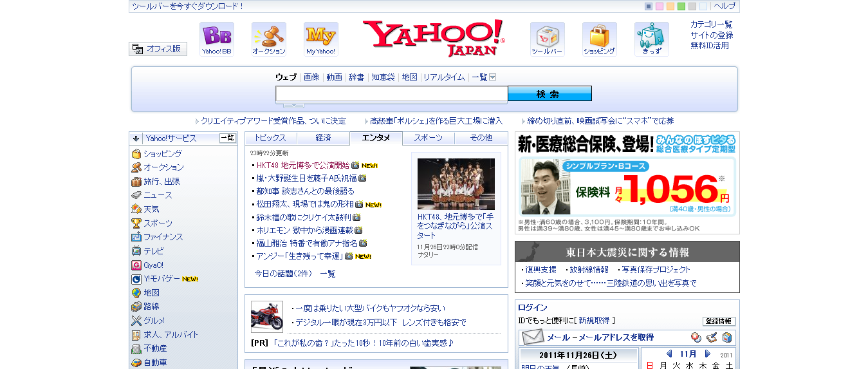This screenshot has height=369, width=868.
Task: Click the 検索 search button
Action: [549, 94]
